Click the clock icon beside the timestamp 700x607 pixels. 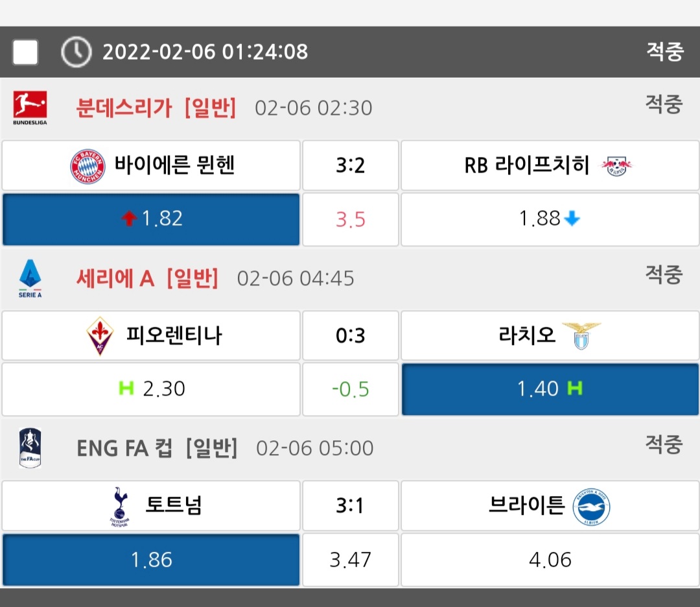point(76,52)
